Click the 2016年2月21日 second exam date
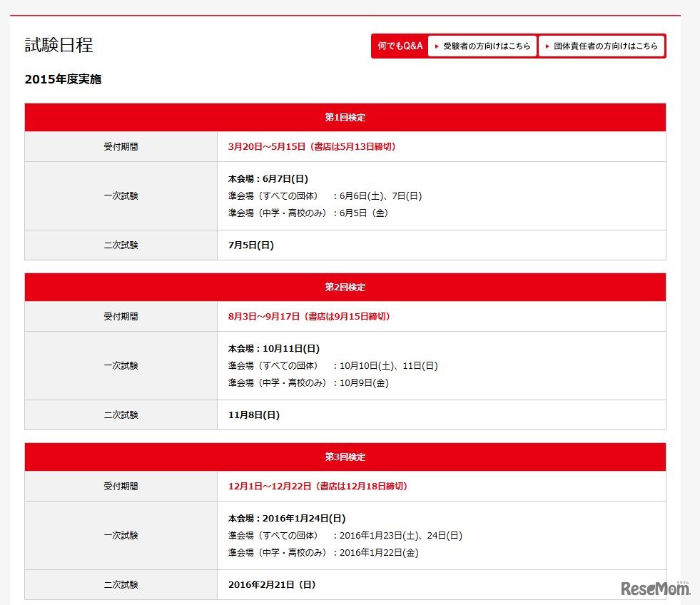 272,584
